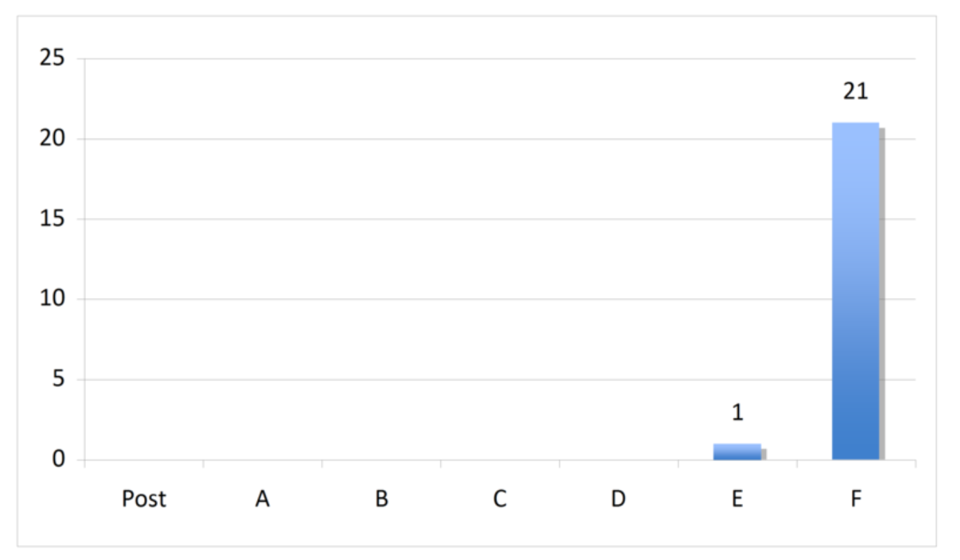Image resolution: width=960 pixels, height=560 pixels.
Task: Click the tall blue F bar
Action: (x=855, y=291)
